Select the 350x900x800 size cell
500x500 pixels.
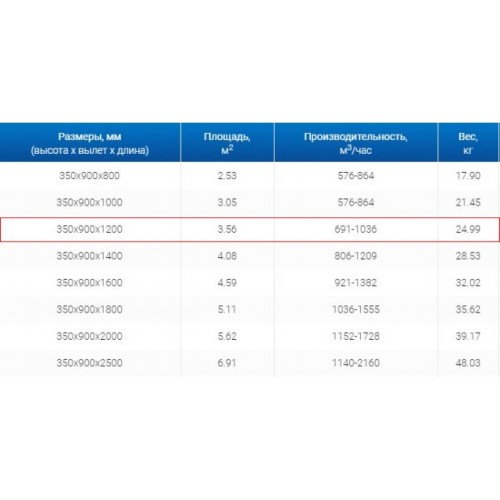point(89,176)
